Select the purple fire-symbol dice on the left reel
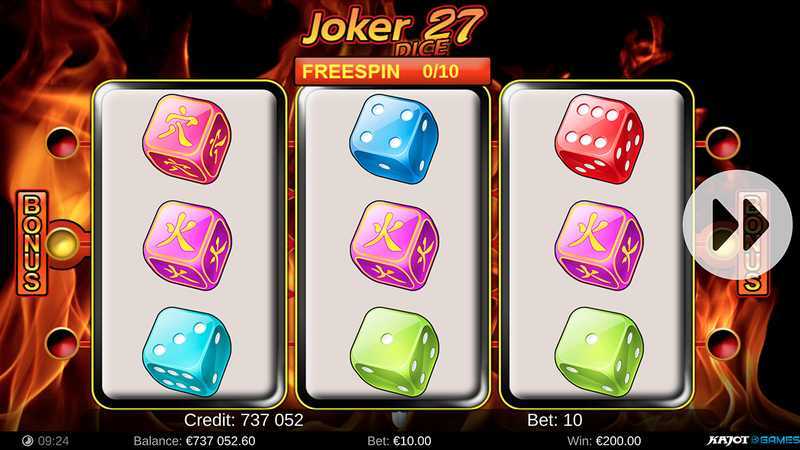 (187, 245)
